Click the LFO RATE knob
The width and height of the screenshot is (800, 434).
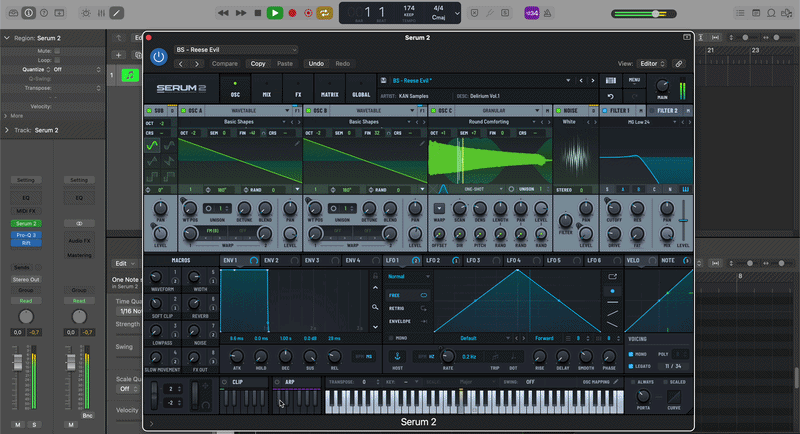click(x=447, y=355)
